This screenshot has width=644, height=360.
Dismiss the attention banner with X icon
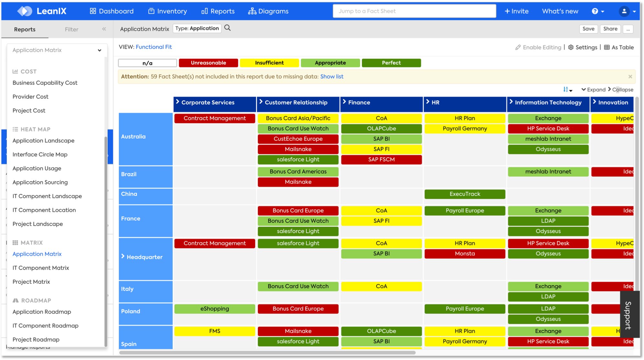630,77
